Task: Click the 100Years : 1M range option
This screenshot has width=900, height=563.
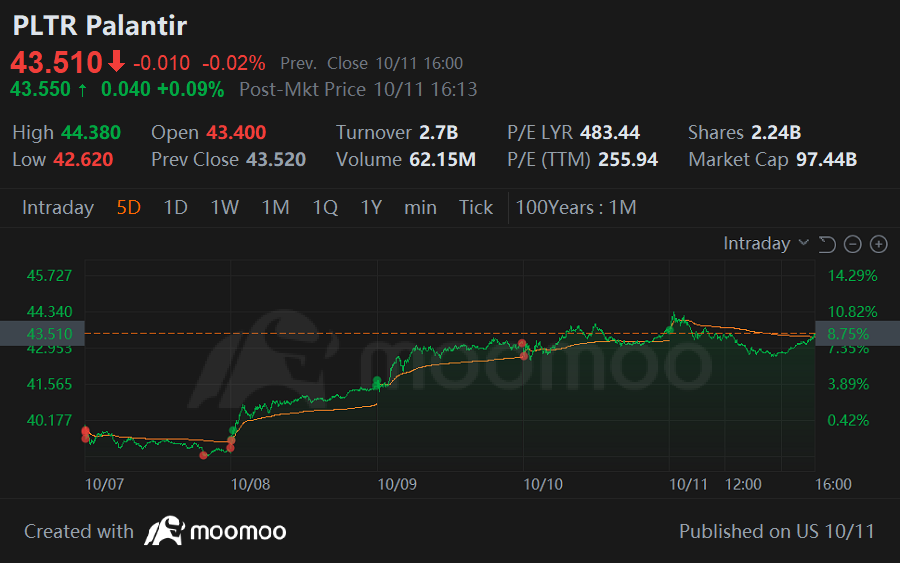Action: tap(576, 207)
